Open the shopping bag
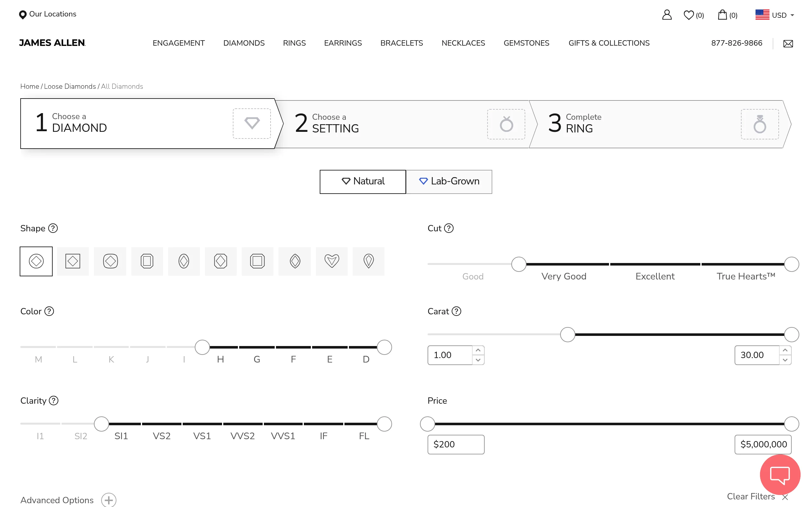The height and width of the screenshot is (507, 812). pos(723,15)
